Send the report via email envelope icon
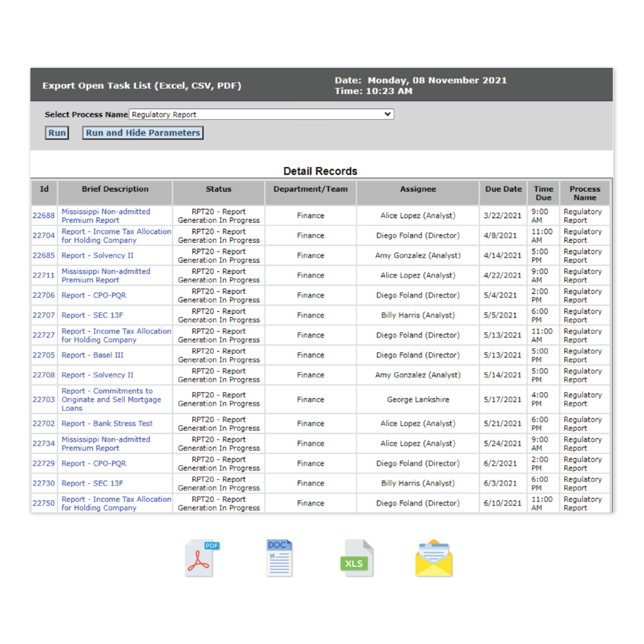The image size is (644, 644). click(433, 558)
